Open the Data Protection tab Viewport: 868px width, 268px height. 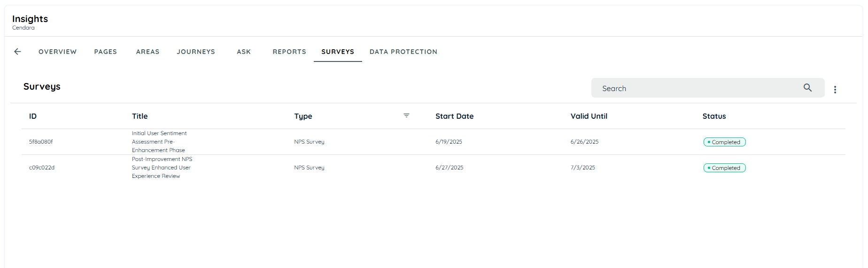(x=403, y=52)
